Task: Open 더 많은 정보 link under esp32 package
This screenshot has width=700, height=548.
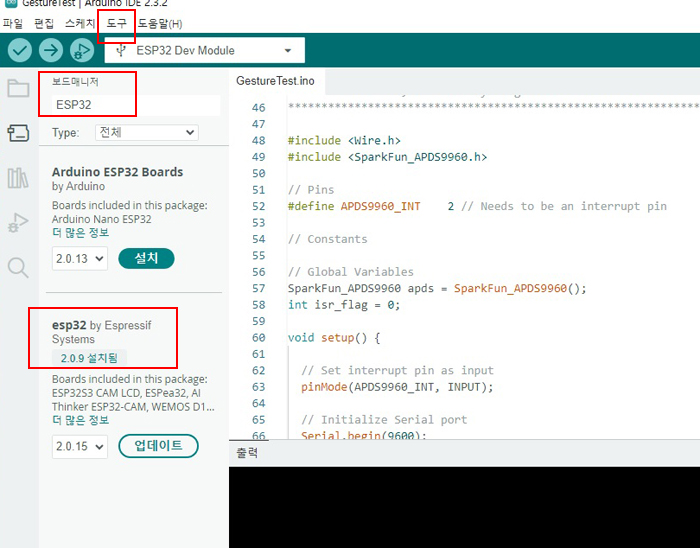Action: pyautogui.click(x=80, y=420)
